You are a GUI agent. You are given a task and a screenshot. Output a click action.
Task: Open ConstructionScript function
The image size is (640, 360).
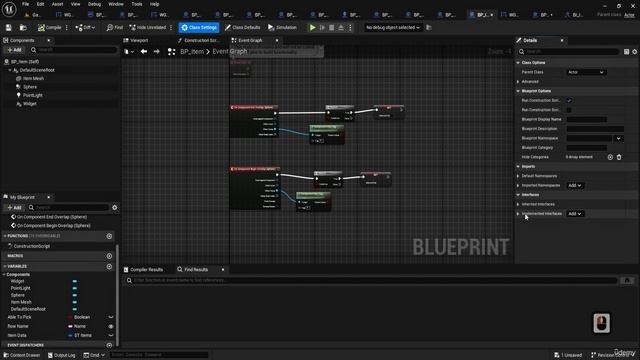coord(32,246)
